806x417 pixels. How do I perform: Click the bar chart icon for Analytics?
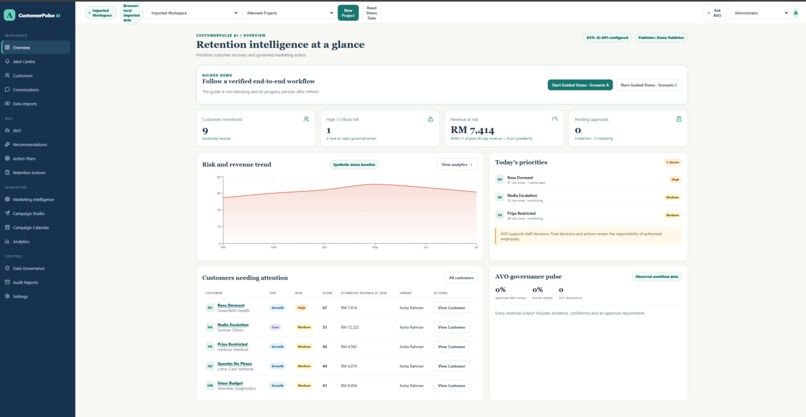coord(7,241)
